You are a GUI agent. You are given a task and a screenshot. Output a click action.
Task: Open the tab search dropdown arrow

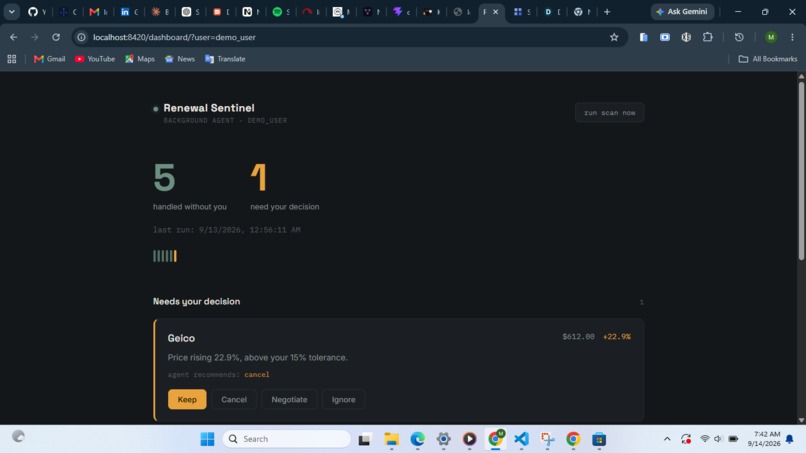(11, 11)
